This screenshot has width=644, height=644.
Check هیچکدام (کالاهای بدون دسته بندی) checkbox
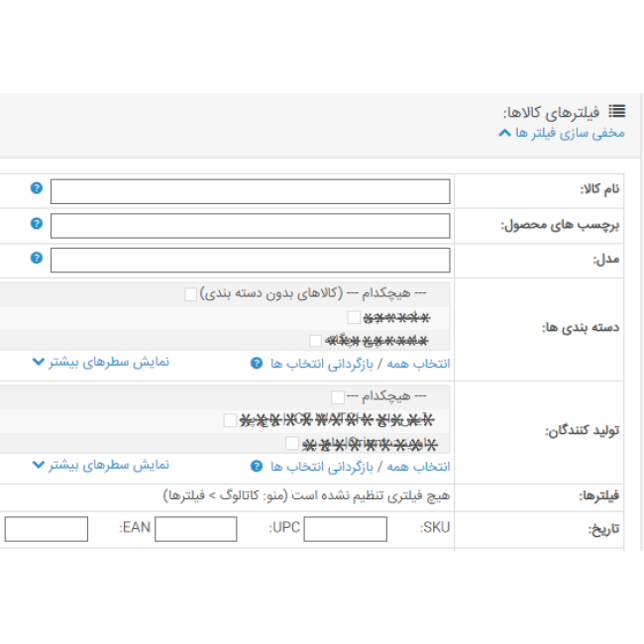tap(190, 294)
